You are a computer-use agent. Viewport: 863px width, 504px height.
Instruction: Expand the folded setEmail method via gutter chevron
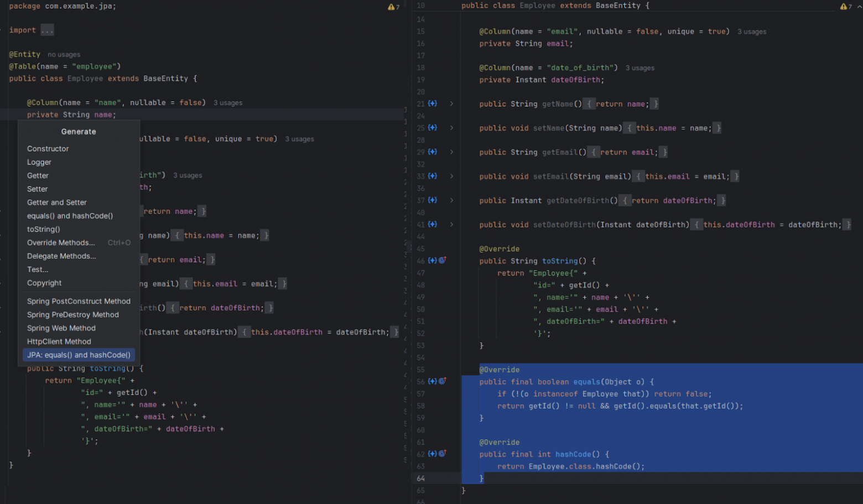pyautogui.click(x=451, y=176)
